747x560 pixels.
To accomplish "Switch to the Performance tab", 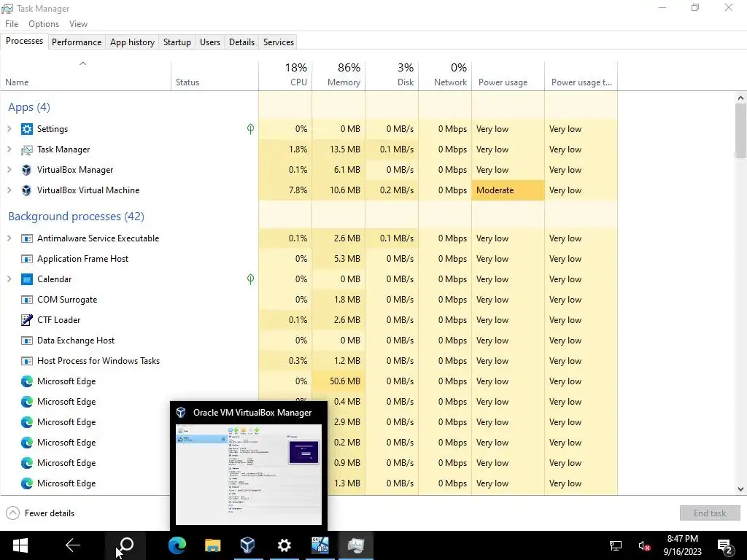I will click(77, 42).
